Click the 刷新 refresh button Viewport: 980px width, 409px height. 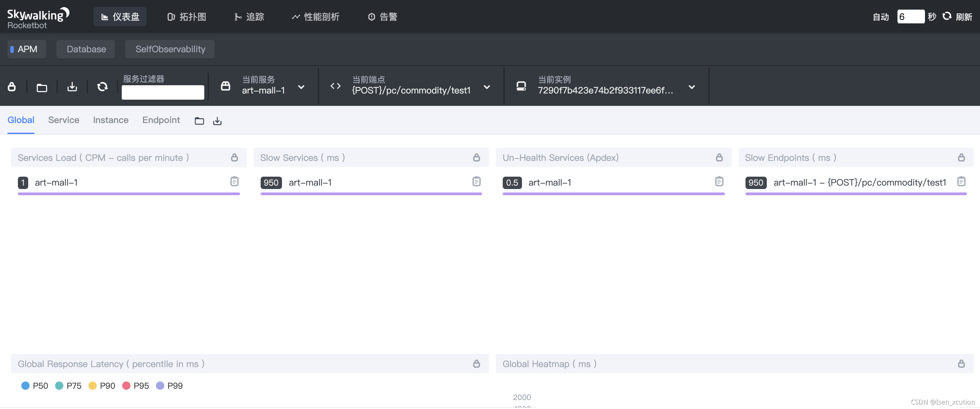(957, 17)
